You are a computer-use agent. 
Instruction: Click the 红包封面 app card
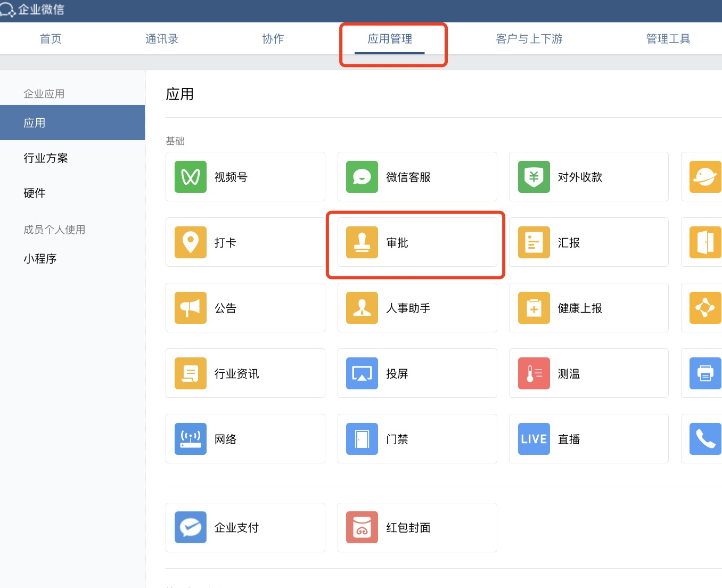pyautogui.click(x=417, y=527)
